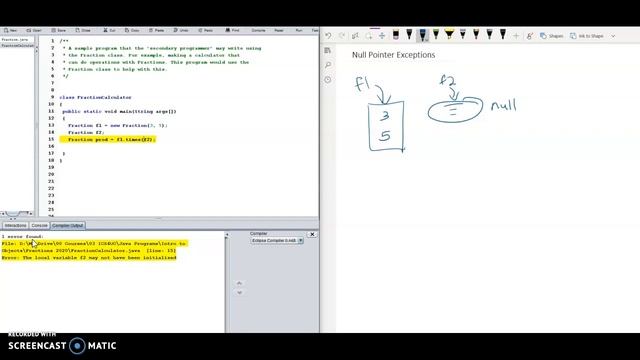Select the OneNote Insert Space tool
Viewport: 640px width, 360px height.
tap(382, 36)
